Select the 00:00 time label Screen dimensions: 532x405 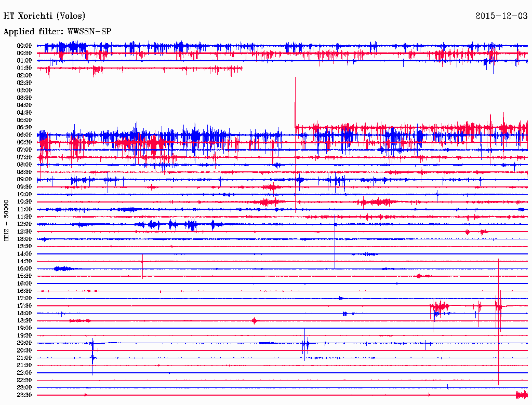coord(24,46)
